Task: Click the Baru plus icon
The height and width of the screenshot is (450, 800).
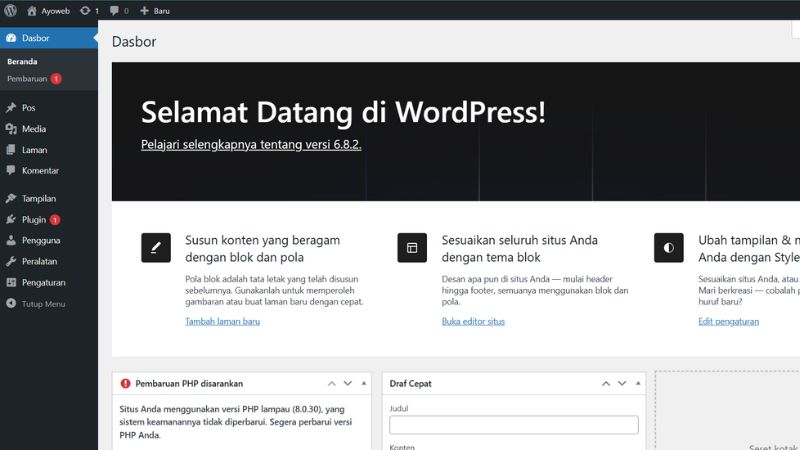Action: 144,10
